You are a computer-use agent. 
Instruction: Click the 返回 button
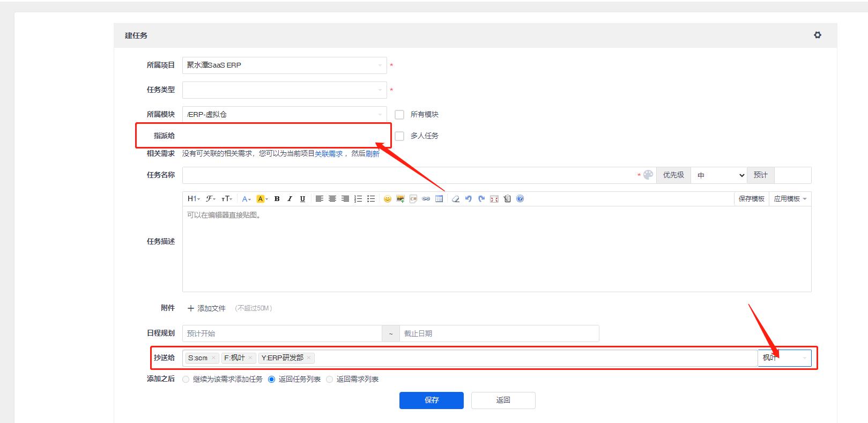503,400
